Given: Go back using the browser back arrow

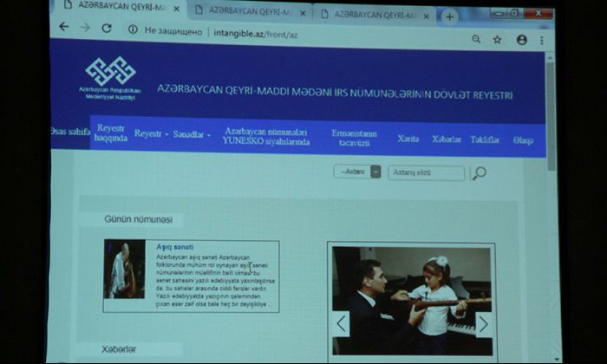Looking at the screenshot, I should pyautogui.click(x=64, y=27).
